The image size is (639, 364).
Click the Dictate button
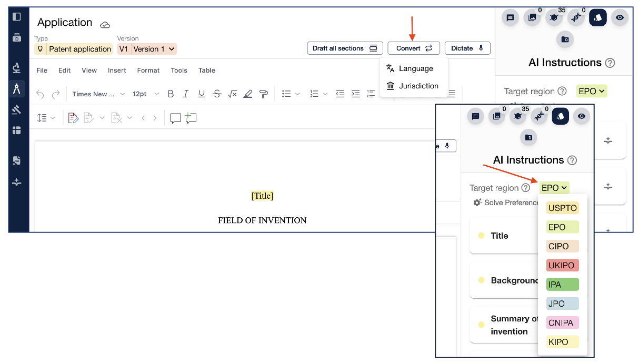pyautogui.click(x=467, y=48)
